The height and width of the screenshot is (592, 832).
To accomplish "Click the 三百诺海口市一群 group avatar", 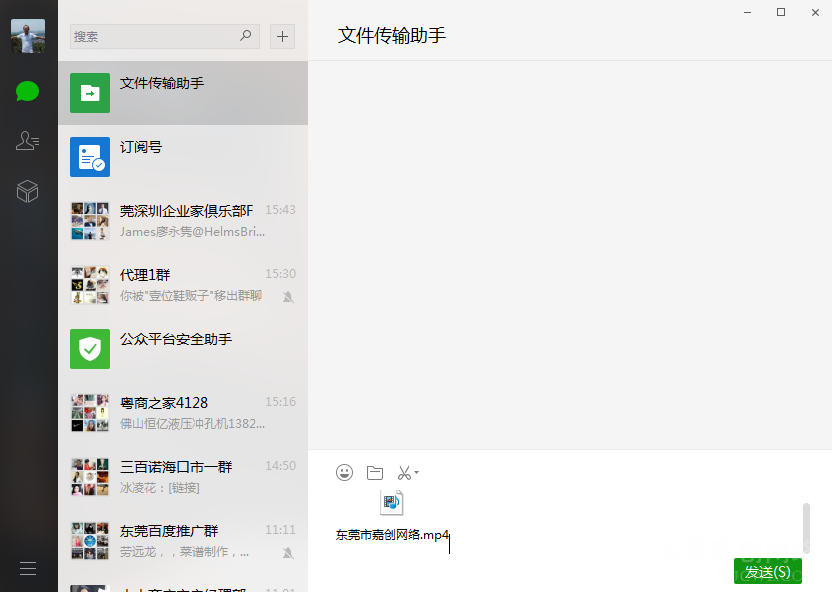I will (90, 477).
